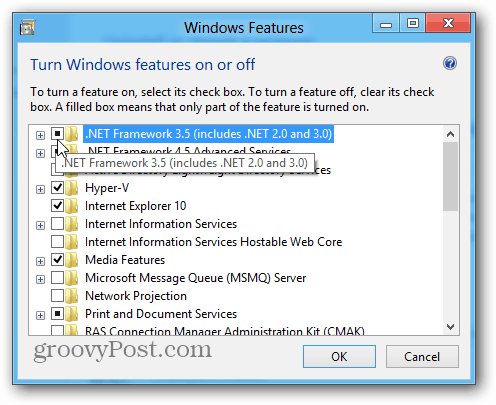The width and height of the screenshot is (496, 405).
Task: Select the Media Features folder icon
Action: pyautogui.click(x=72, y=260)
